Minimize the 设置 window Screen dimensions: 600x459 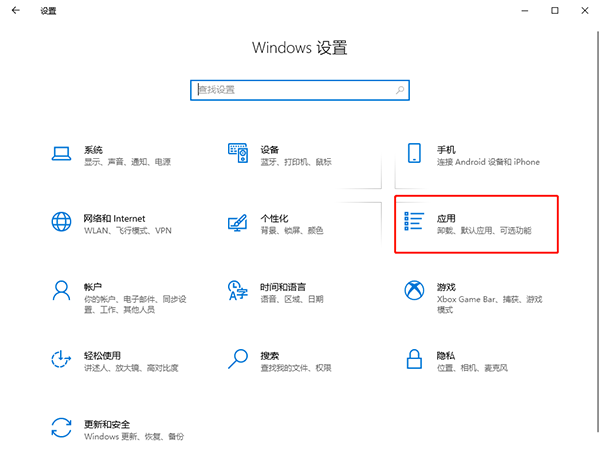tap(525, 11)
